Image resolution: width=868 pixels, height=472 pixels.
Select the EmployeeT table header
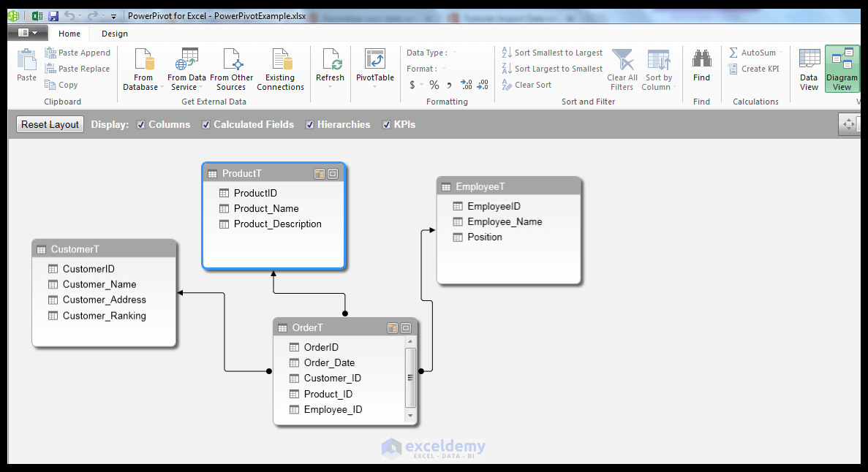click(x=509, y=186)
